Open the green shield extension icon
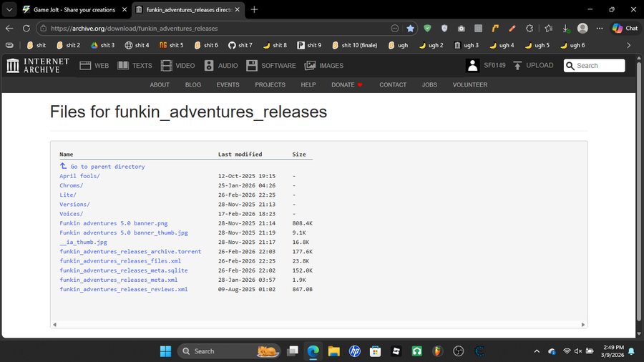This screenshot has width=644, height=362. tap(427, 29)
